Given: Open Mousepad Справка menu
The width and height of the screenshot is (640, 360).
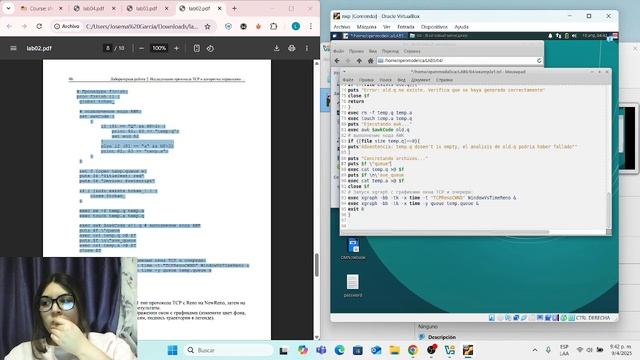Looking at the screenshot, I should [x=444, y=80].
